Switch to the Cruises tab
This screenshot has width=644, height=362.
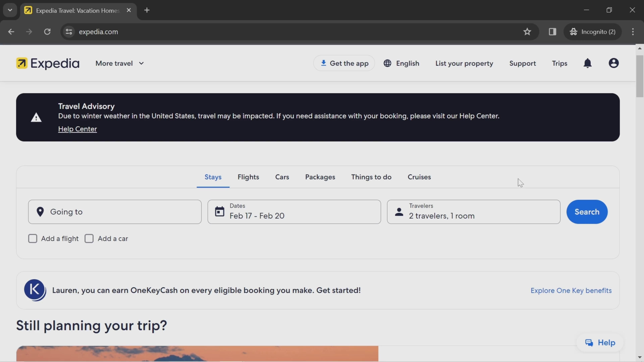(x=419, y=177)
